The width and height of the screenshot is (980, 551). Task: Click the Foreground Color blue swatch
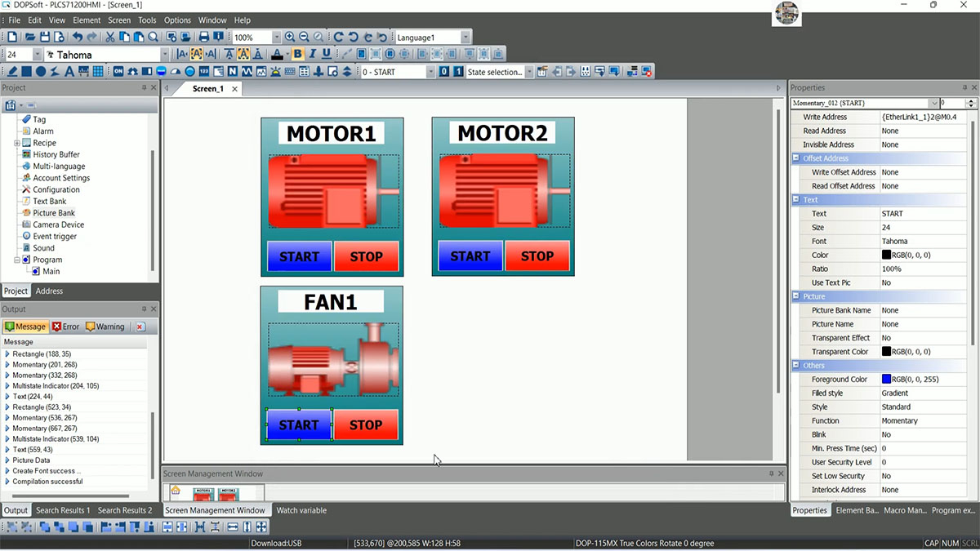pyautogui.click(x=886, y=380)
